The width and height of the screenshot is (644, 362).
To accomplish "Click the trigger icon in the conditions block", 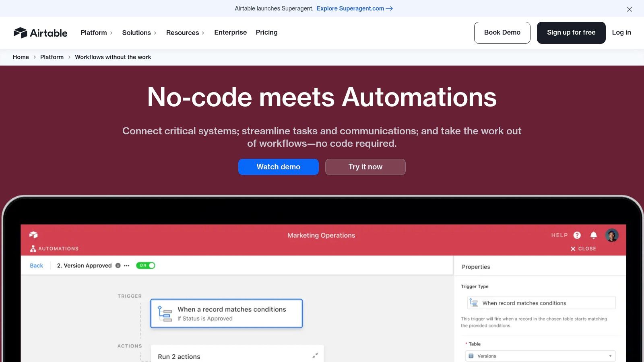I will pyautogui.click(x=165, y=313).
